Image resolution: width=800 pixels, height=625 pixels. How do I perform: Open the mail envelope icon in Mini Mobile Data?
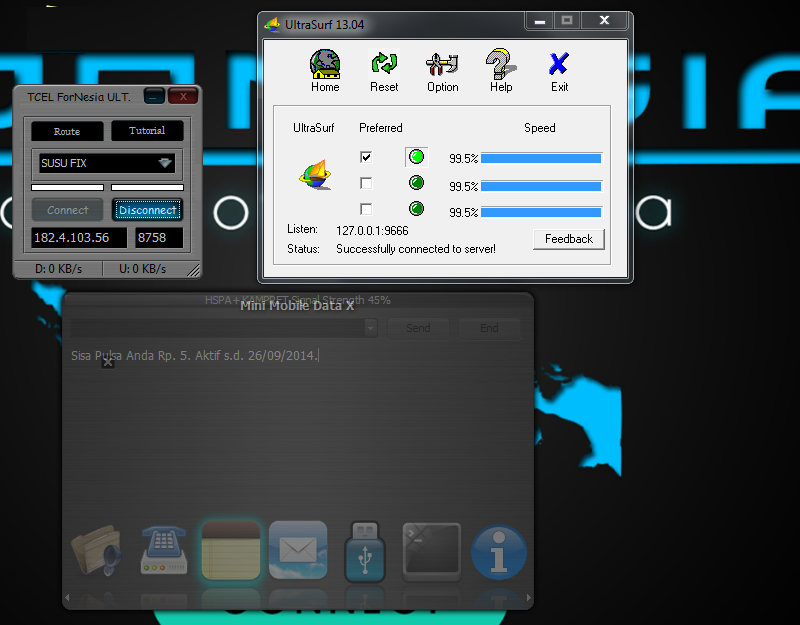tap(298, 550)
